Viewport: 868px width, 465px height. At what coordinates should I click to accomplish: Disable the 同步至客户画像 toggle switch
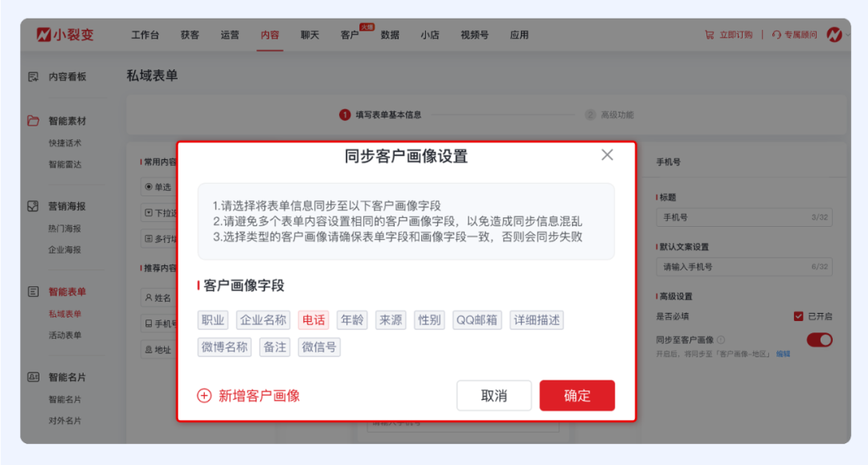(x=819, y=339)
